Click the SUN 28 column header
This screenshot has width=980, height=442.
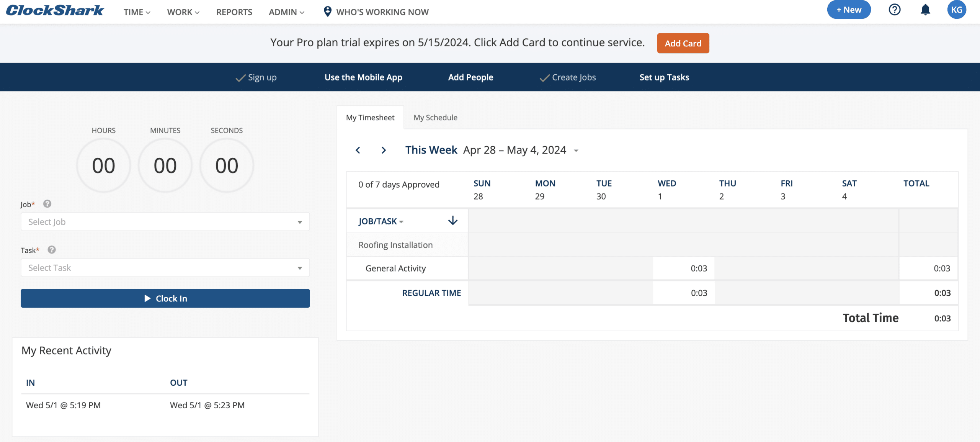click(482, 190)
